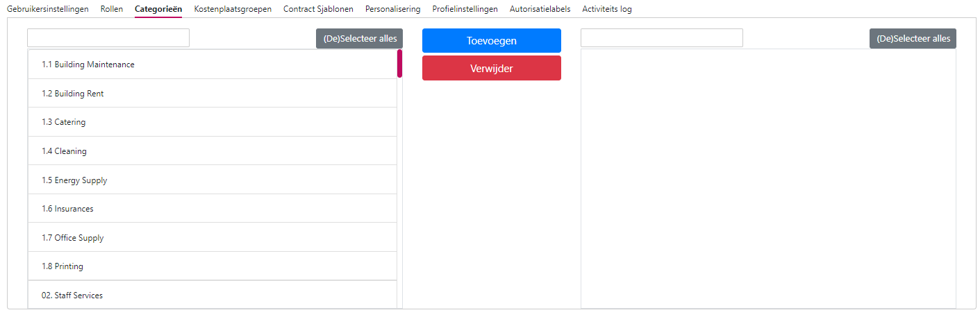Switch to Profielinstellingen tab
980x317 pixels.
[465, 9]
